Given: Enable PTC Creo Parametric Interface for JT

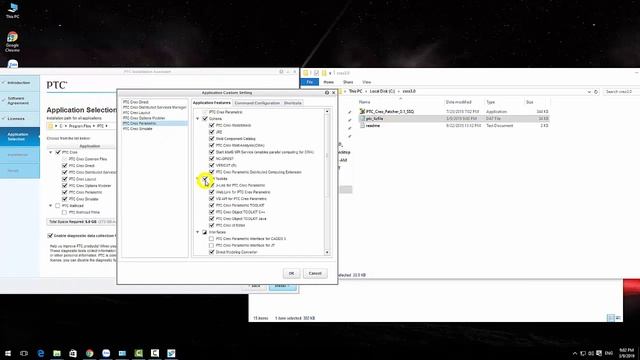Looking at the screenshot, I should point(211,245).
